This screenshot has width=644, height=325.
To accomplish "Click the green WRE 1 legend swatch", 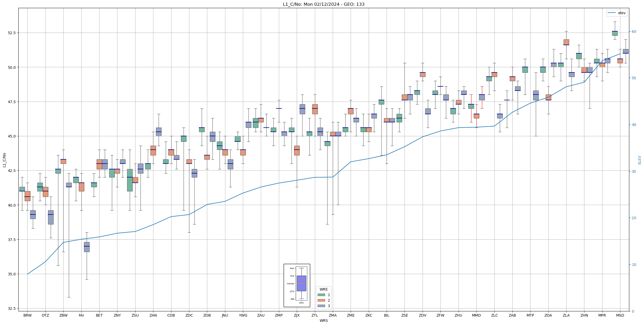I will click(x=321, y=295).
